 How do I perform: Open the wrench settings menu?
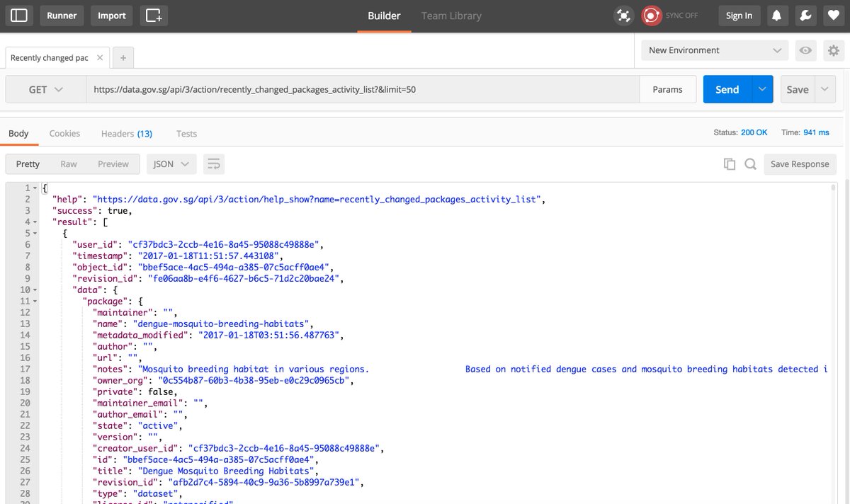pos(804,16)
